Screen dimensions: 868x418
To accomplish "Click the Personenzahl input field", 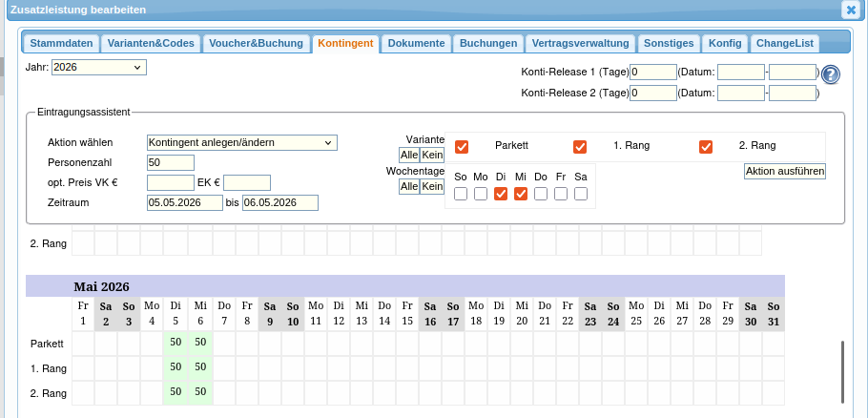I will pos(171,162).
